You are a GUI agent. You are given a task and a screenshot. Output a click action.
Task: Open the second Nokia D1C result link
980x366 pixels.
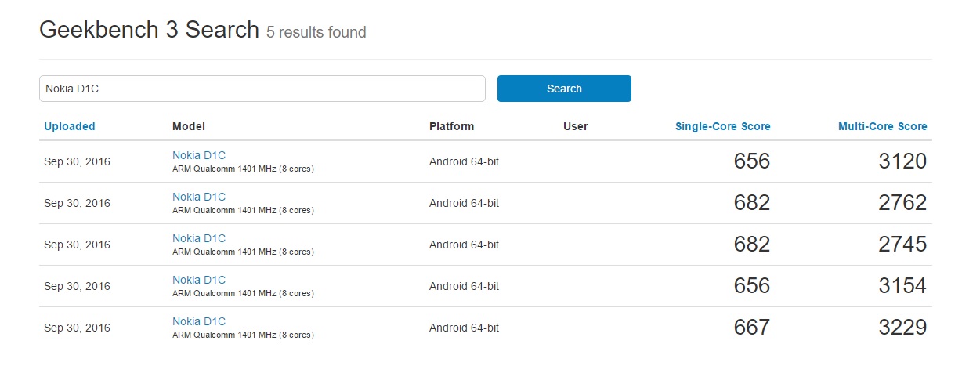coord(199,197)
